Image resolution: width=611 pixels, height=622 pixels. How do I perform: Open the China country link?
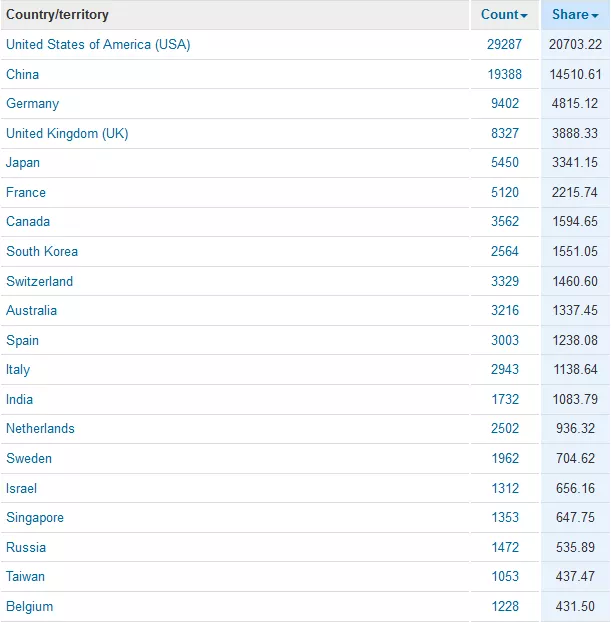[x=23, y=74]
